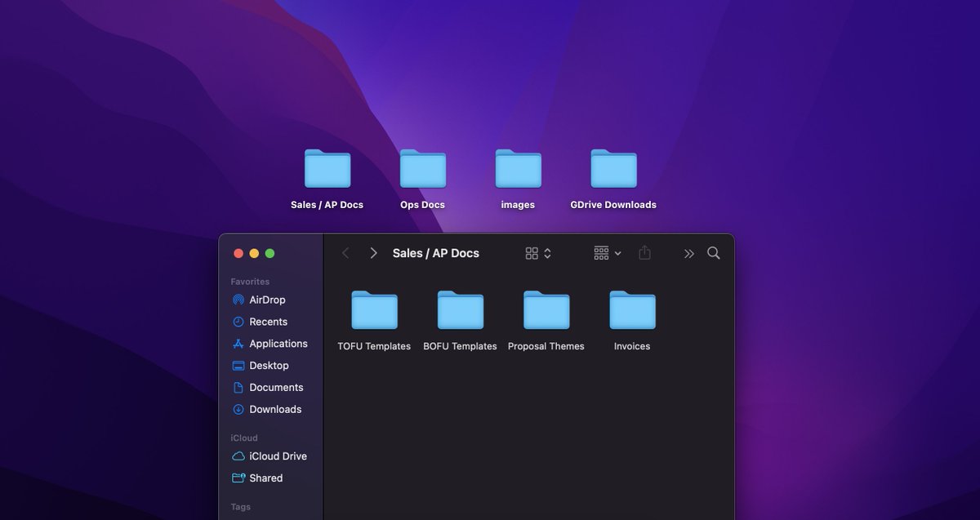Click the Favorites section header

pyautogui.click(x=250, y=282)
